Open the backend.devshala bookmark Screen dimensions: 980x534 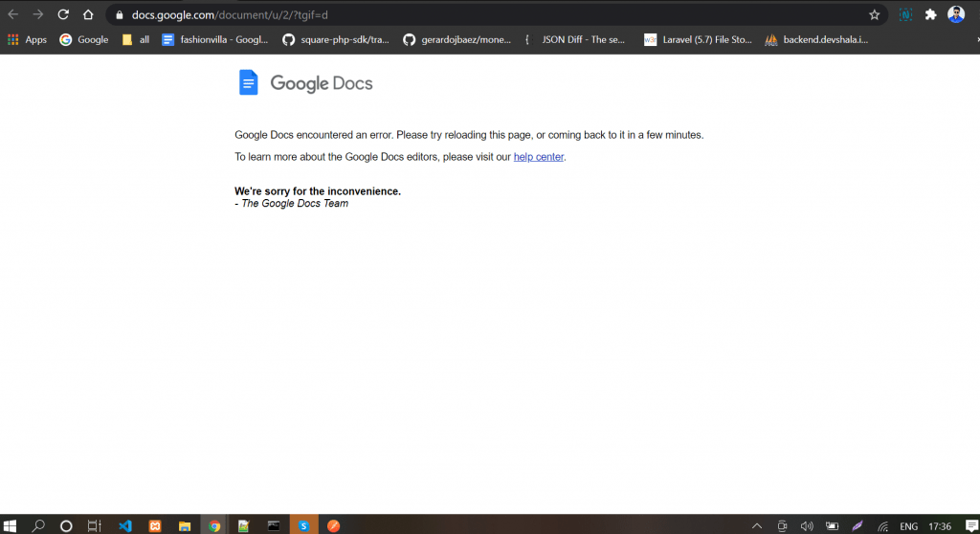tap(817, 40)
